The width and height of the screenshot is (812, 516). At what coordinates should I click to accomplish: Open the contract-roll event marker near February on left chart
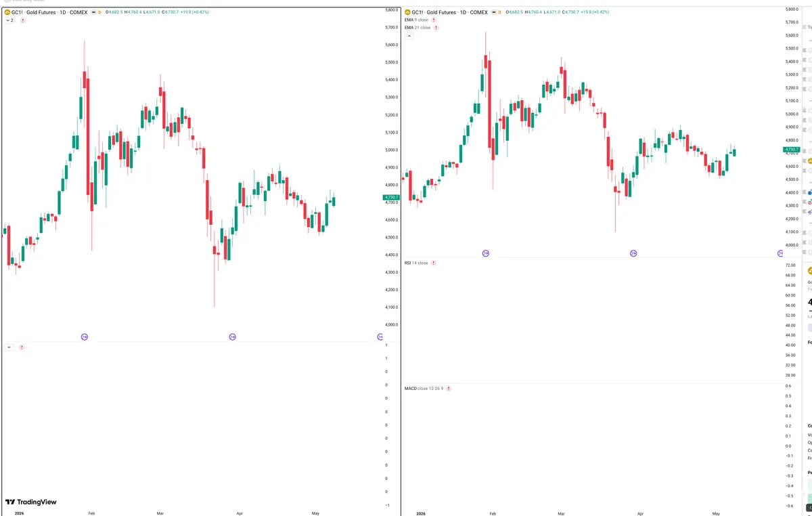point(85,337)
